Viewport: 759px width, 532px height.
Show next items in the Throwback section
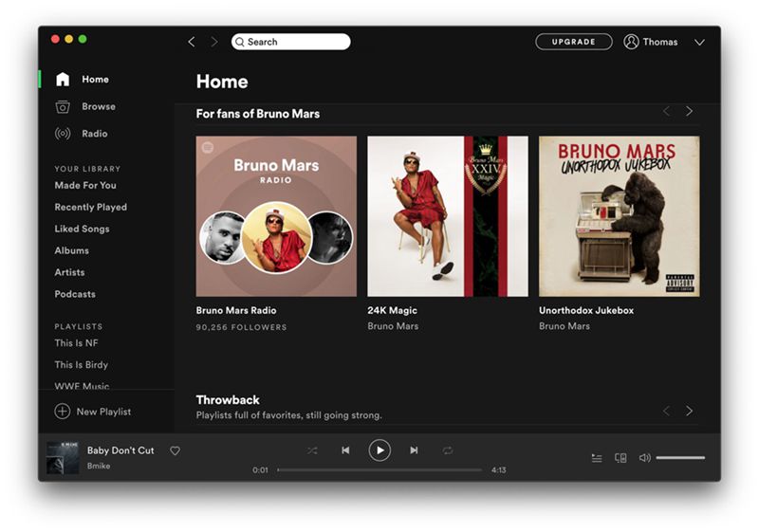click(x=689, y=411)
